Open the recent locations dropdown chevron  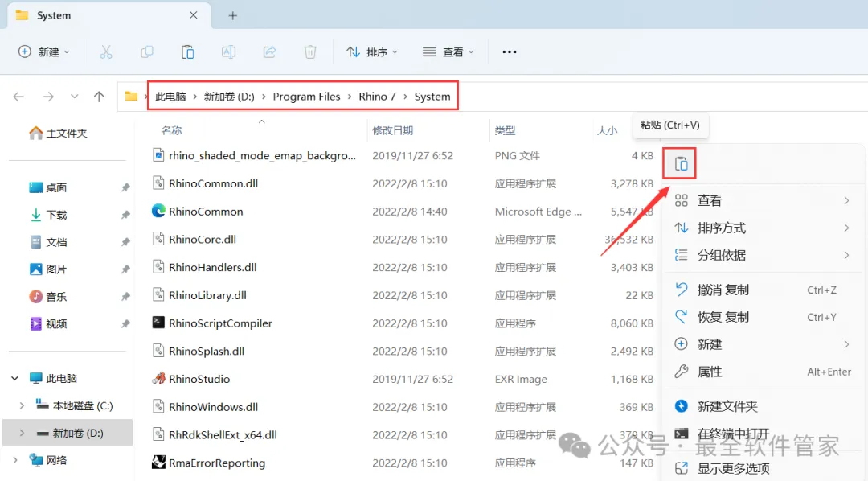[x=74, y=97]
